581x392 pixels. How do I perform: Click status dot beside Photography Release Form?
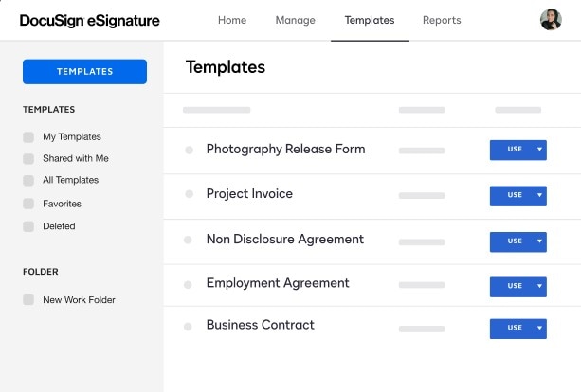pyautogui.click(x=189, y=150)
